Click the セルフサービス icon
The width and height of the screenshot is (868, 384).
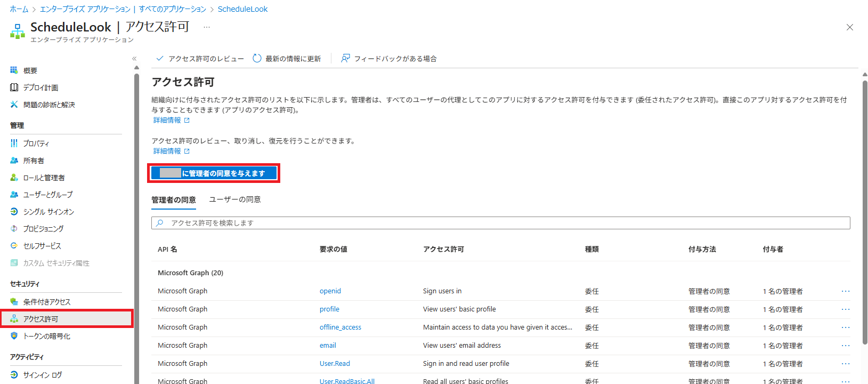pos(14,245)
